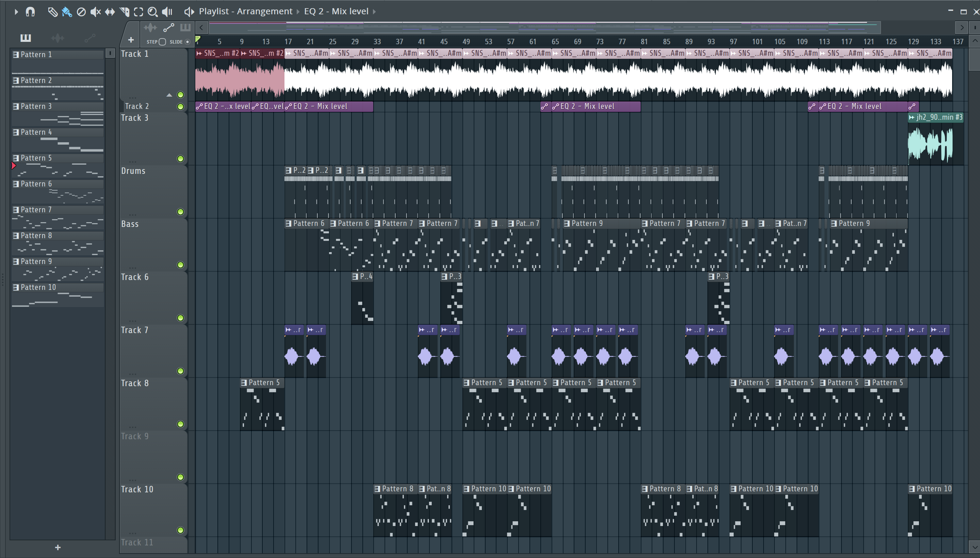The height and width of the screenshot is (558, 980).
Task: Open the P..4 clip menu on Track 6
Action: pyautogui.click(x=355, y=276)
